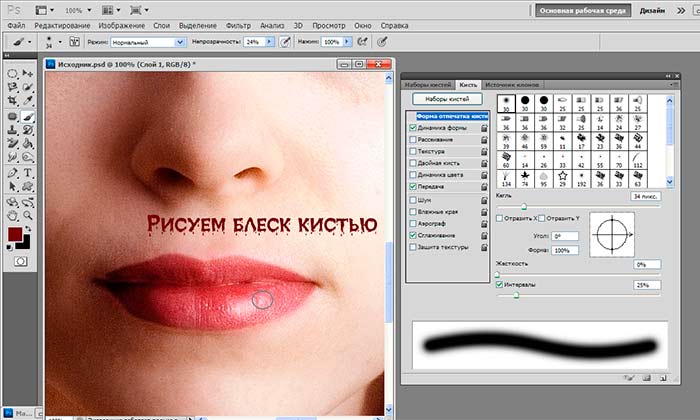Toggle the Brush panel icon in options bar
Screen dimensions: 700x420
[74, 42]
